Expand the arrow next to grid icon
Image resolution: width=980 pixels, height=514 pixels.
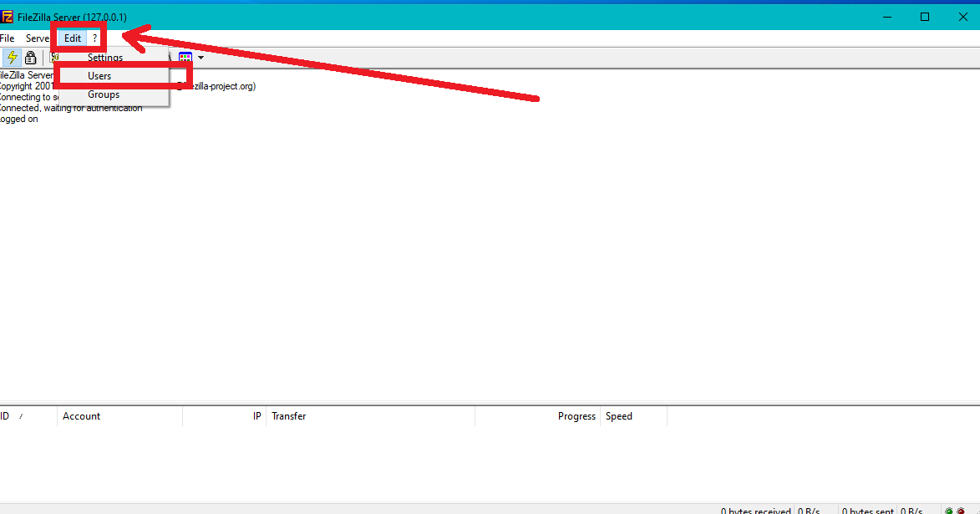(x=201, y=58)
